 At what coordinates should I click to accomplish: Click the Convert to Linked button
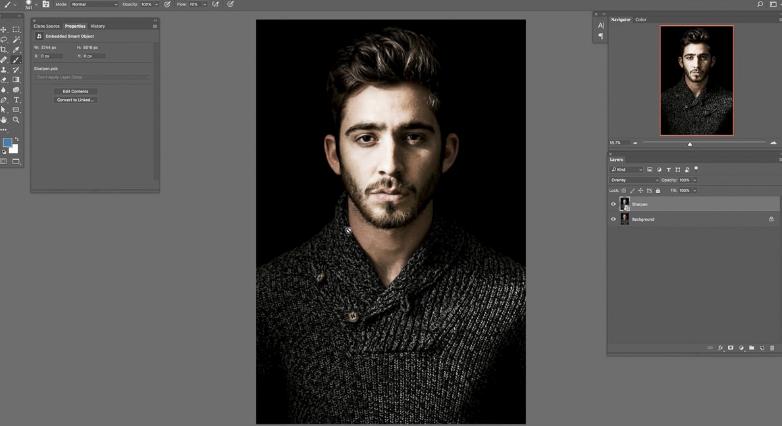click(x=75, y=100)
